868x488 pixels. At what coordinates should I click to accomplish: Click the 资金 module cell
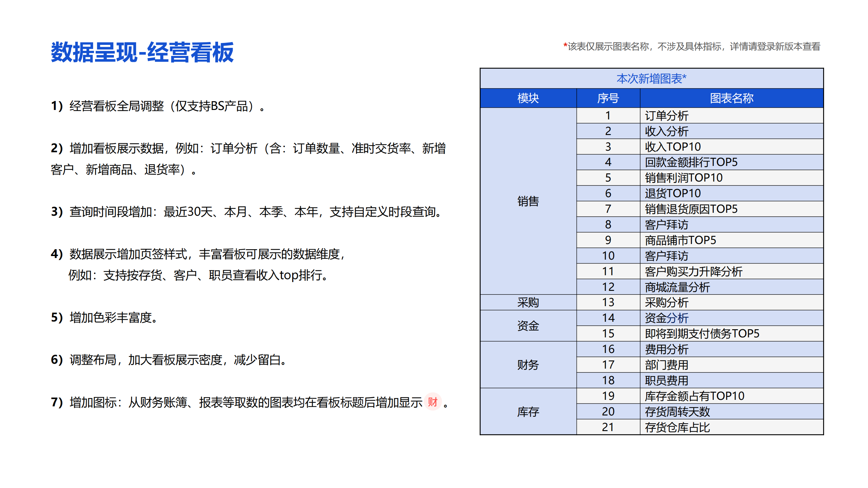tap(528, 326)
